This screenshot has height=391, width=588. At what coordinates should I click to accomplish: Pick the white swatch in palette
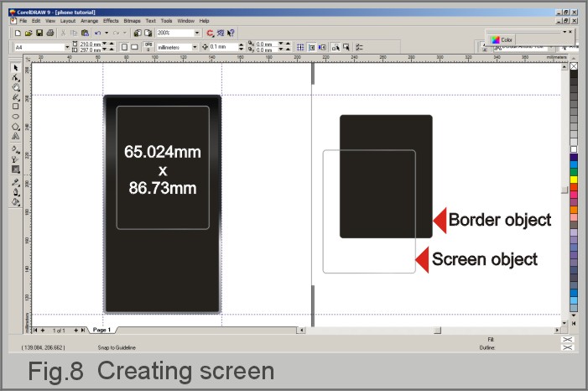pyautogui.click(x=574, y=149)
